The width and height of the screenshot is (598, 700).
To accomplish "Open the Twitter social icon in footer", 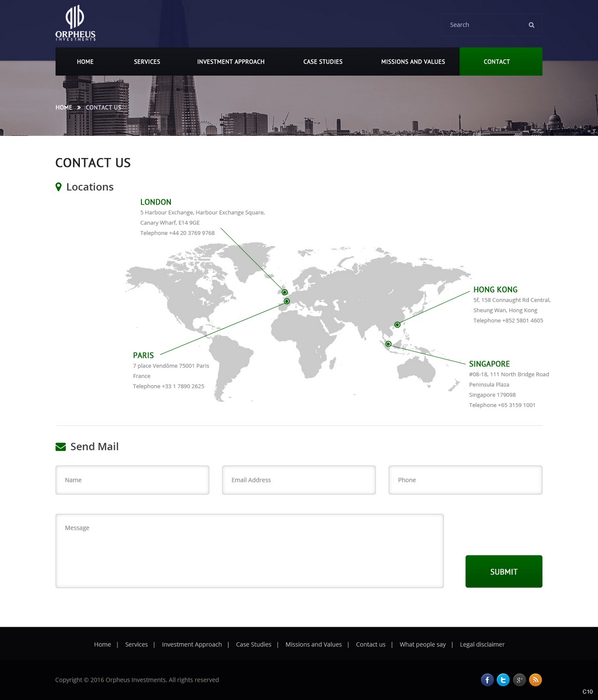I will (503, 680).
